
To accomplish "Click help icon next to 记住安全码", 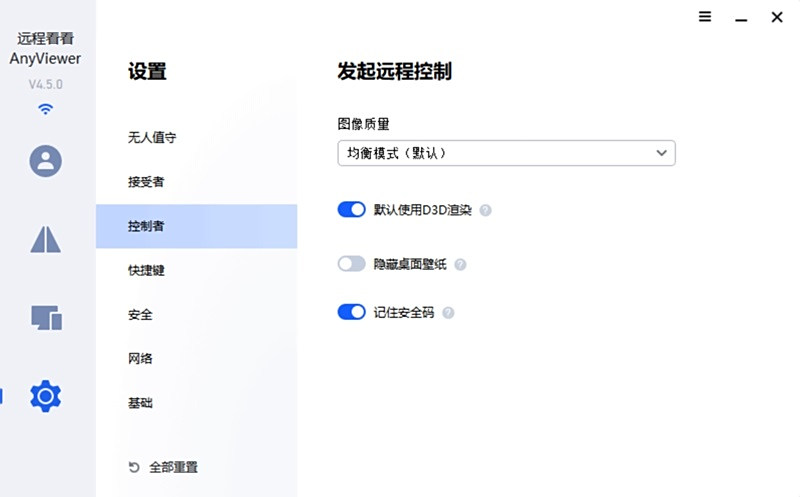I will click(448, 313).
